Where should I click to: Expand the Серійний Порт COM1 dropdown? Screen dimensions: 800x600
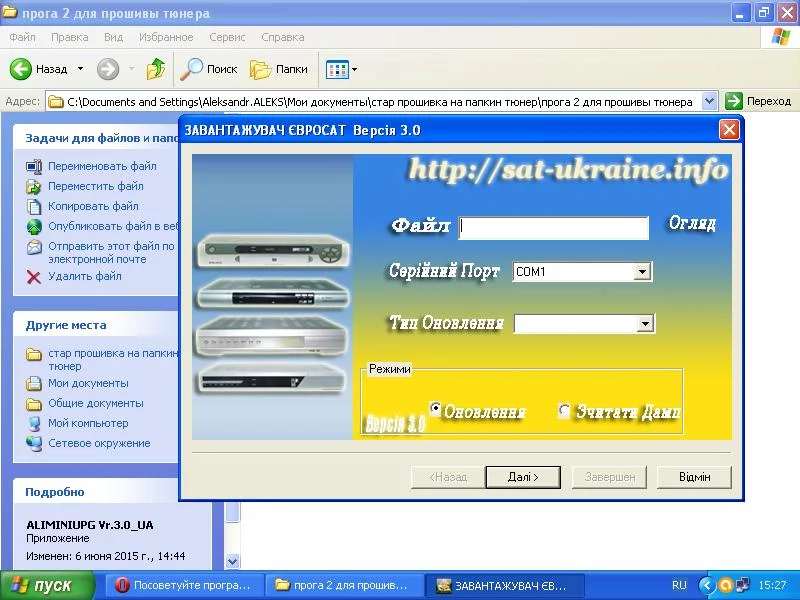(643, 272)
